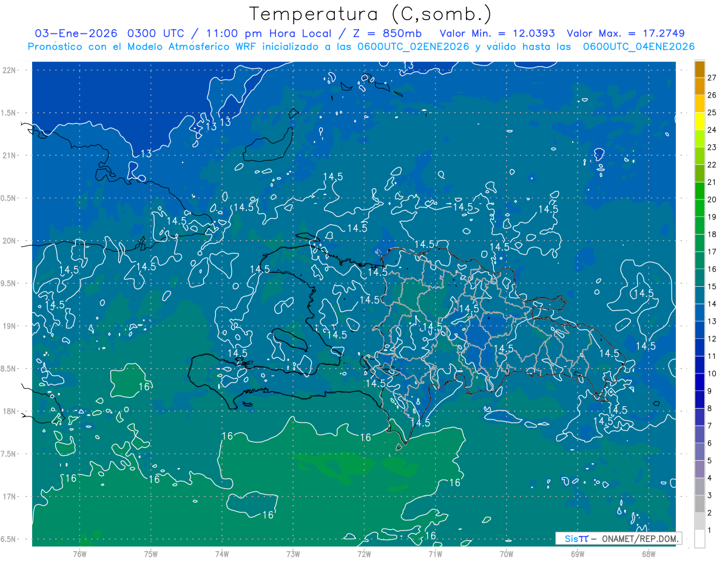Image resolution: width=728 pixels, height=562 pixels.
Task: Click the "20N" latitude axis label
Action: point(10,241)
